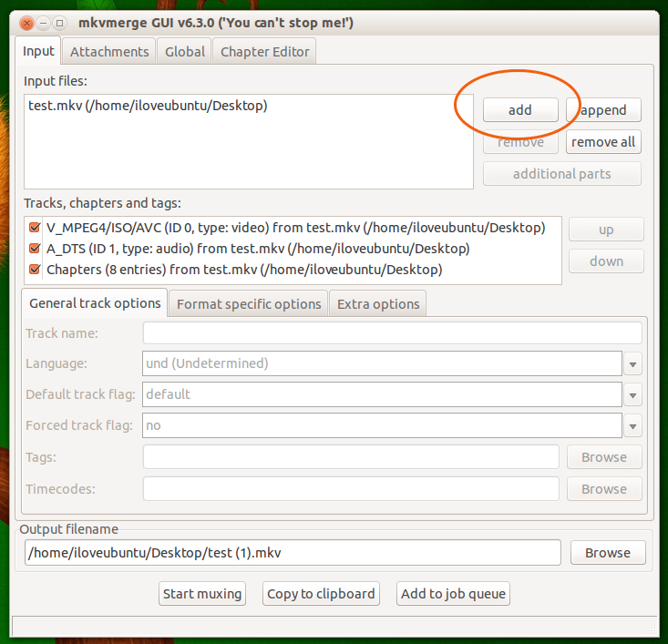Select the V_MPEG4/ISO/AVC video track row
The height and width of the screenshot is (644, 668).
pyautogui.click(x=295, y=228)
